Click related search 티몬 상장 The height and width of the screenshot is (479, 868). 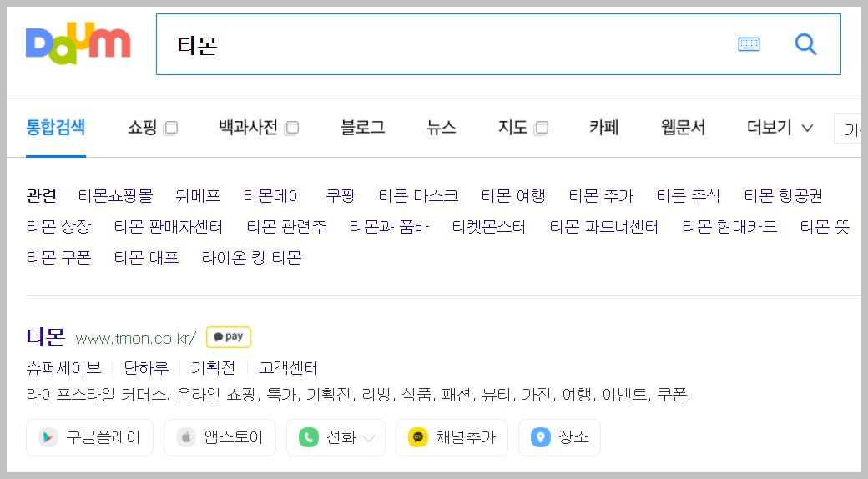click(x=58, y=226)
